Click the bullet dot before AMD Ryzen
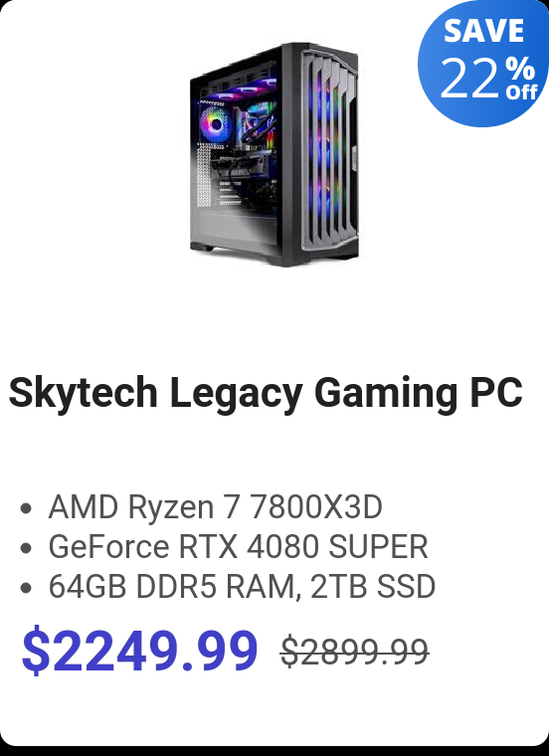Image resolution: width=549 pixels, height=756 pixels. (27, 508)
